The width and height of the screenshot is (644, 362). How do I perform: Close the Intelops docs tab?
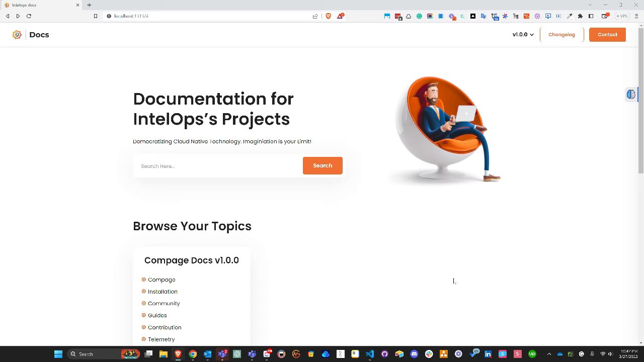(x=77, y=5)
